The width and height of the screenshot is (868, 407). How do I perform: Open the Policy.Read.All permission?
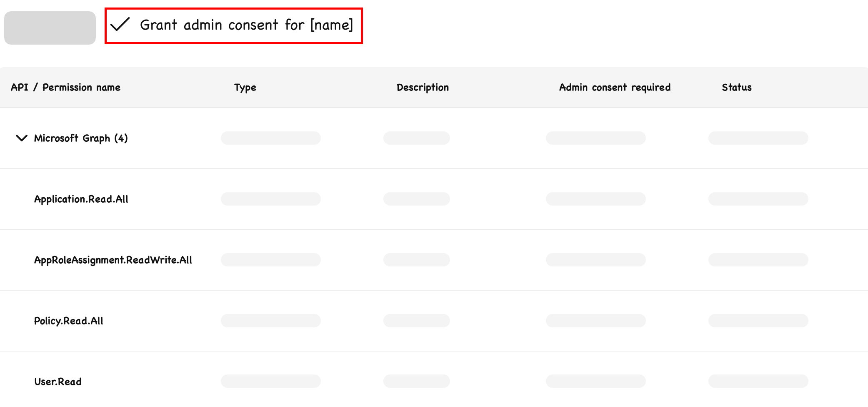69,321
